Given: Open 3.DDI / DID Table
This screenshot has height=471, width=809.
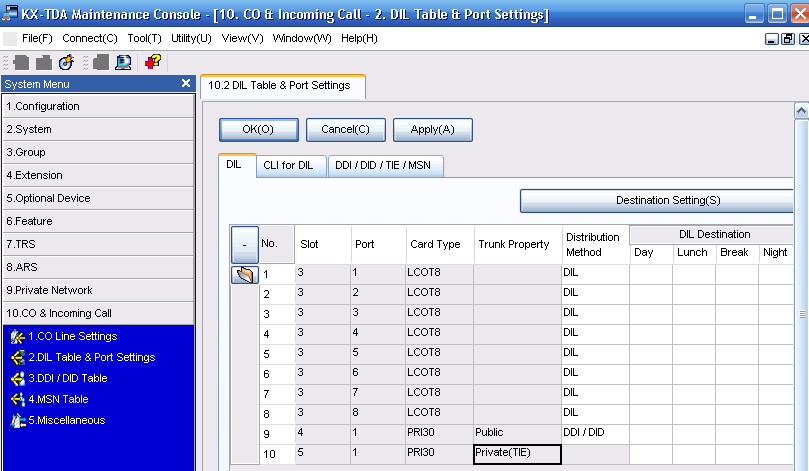Looking at the screenshot, I should [x=68, y=378].
